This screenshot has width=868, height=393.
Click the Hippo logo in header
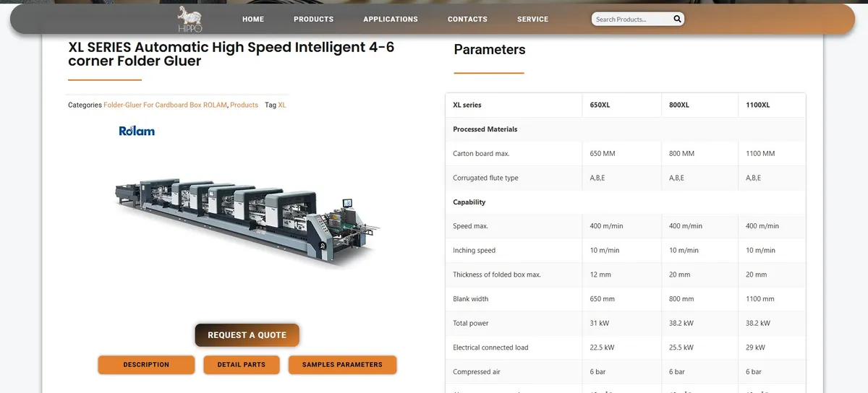(x=190, y=19)
